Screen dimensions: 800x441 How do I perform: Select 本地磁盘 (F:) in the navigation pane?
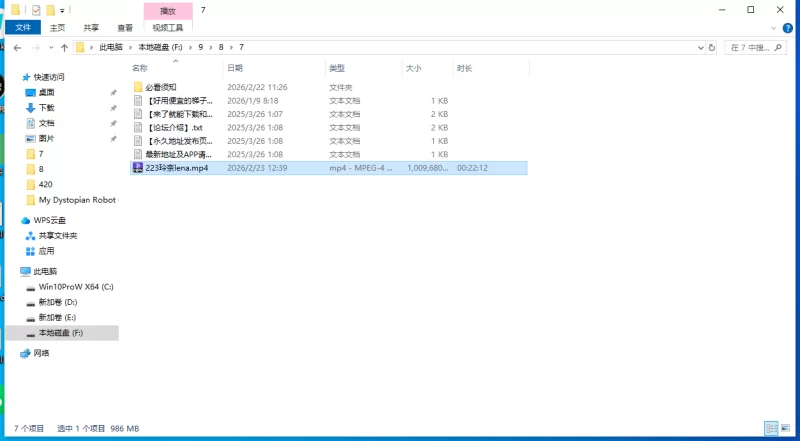click(x=62, y=333)
